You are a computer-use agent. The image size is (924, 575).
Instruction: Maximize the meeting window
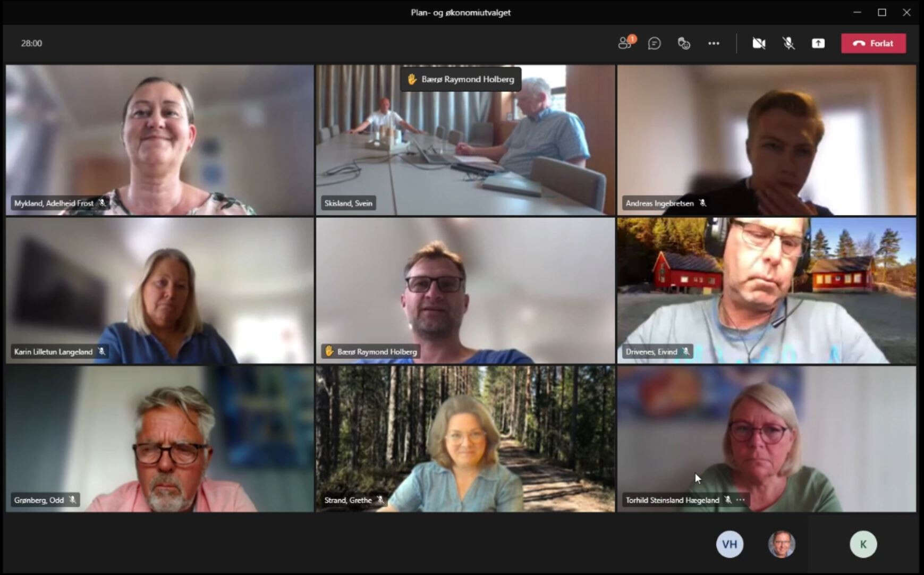point(881,12)
